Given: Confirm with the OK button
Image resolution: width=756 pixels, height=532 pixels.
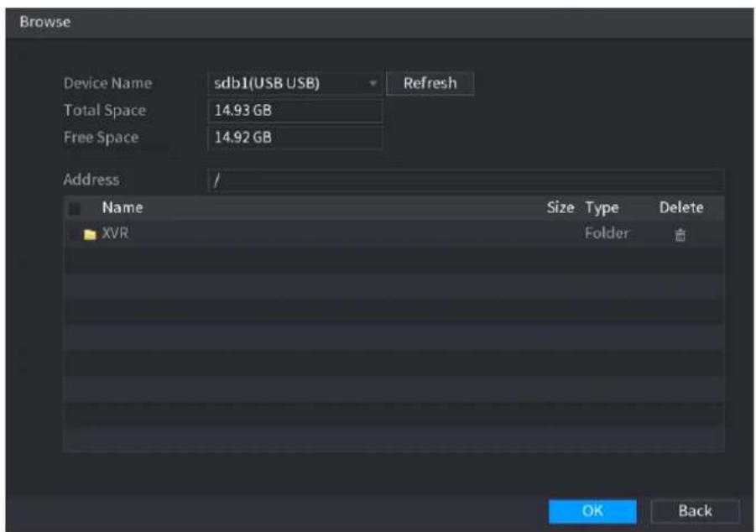Looking at the screenshot, I should pos(592,511).
